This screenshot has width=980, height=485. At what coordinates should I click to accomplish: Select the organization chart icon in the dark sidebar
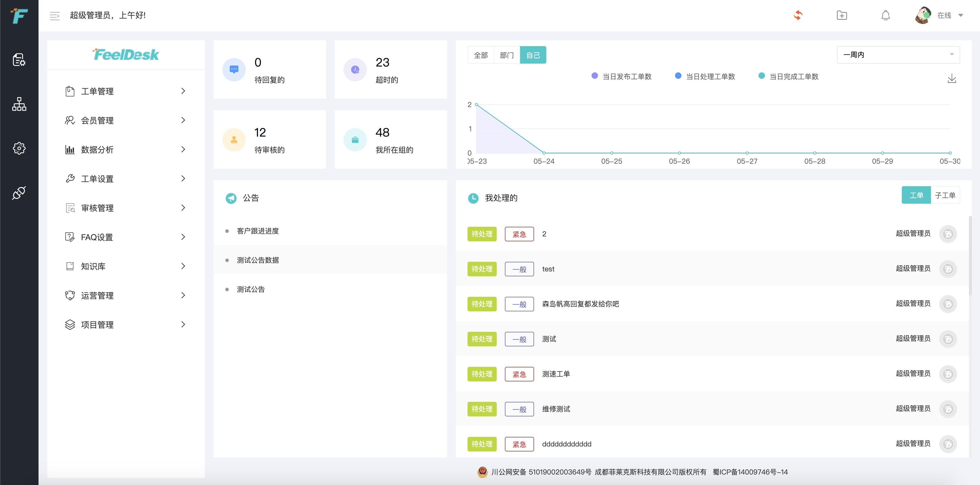[19, 104]
